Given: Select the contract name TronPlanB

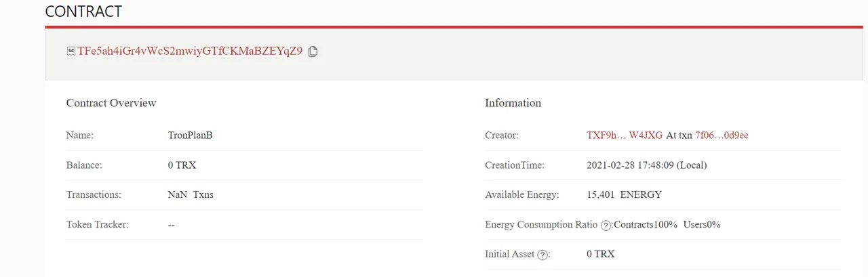Looking at the screenshot, I should tap(191, 135).
